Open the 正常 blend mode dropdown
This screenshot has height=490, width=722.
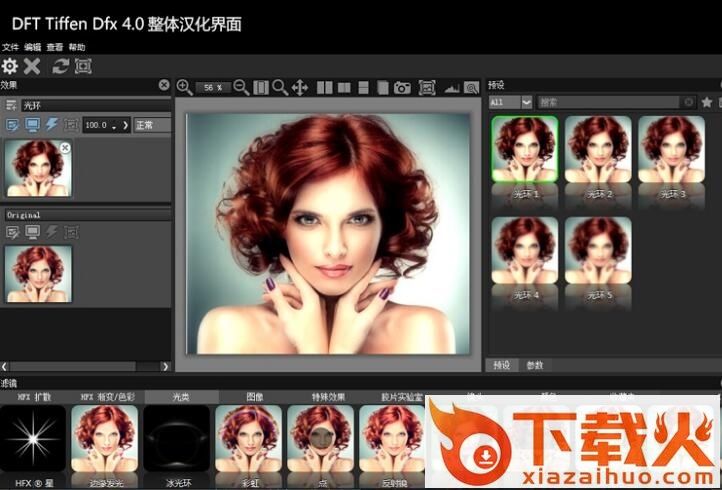tap(152, 125)
